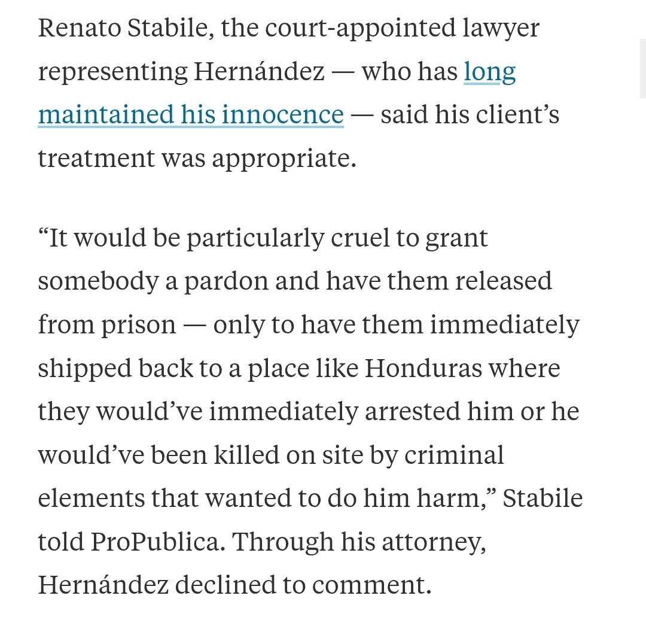Screen dimensions: 646x644
Task: Click the word 'criminal' in the quote
Action: click(x=454, y=455)
